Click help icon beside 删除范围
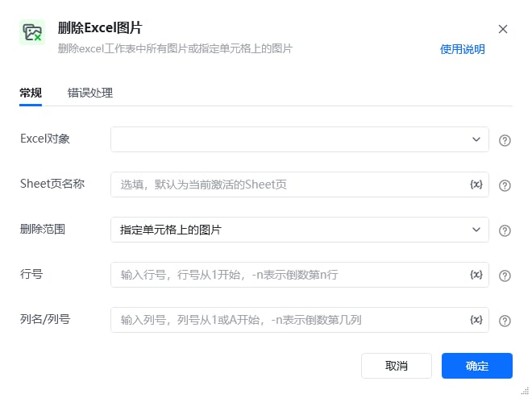The height and width of the screenshot is (398, 532). (x=505, y=230)
